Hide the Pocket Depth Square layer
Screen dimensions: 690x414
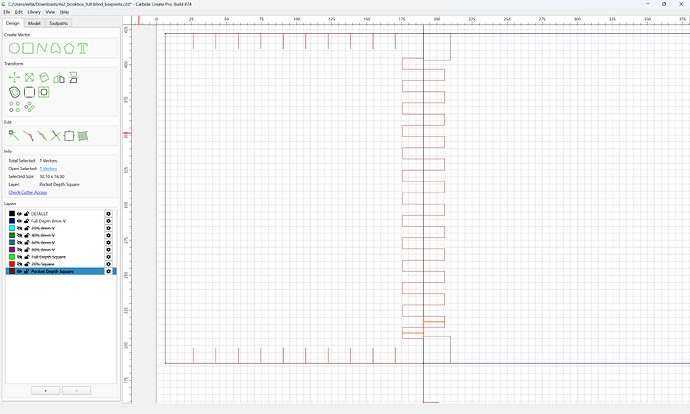[19, 271]
